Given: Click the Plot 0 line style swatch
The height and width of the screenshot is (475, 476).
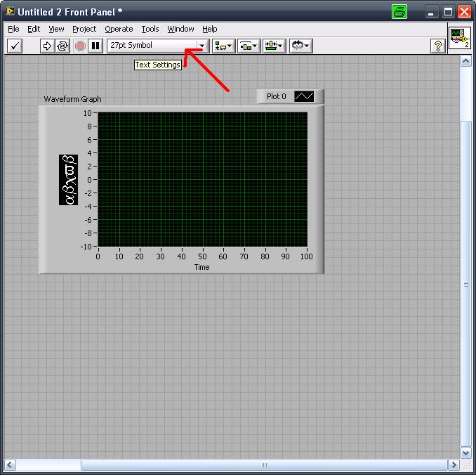Looking at the screenshot, I should 304,97.
